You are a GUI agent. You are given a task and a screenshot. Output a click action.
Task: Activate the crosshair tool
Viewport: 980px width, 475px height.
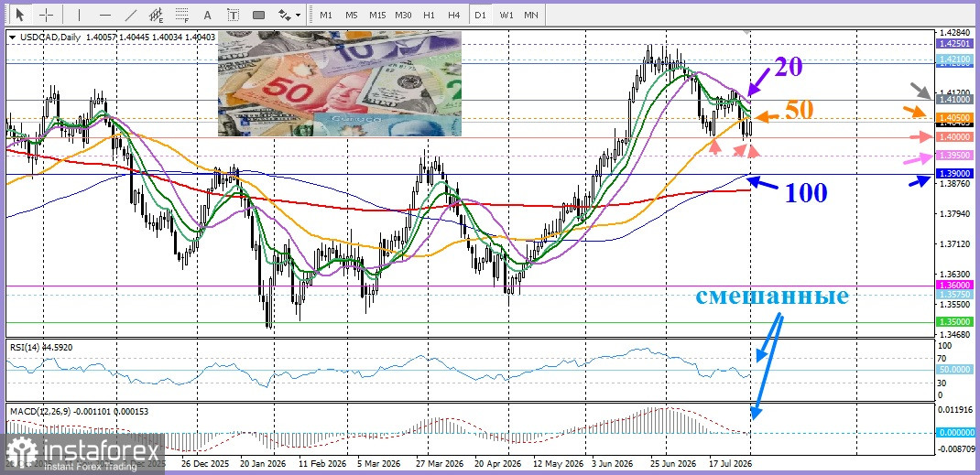pyautogui.click(x=46, y=15)
